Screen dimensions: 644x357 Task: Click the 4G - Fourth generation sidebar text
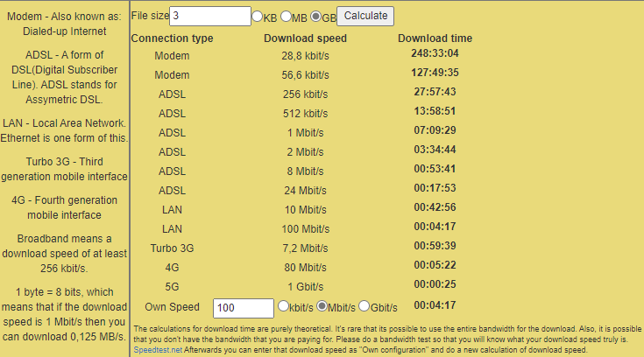click(65, 200)
